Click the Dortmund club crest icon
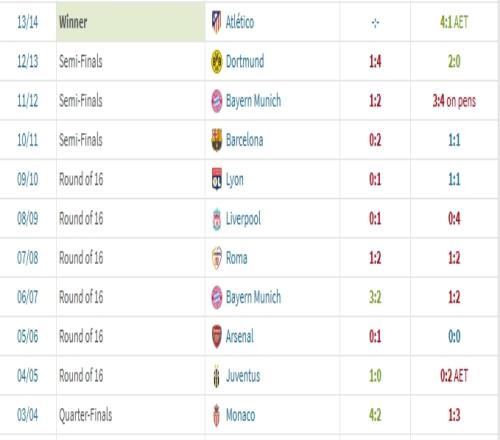 217,62
